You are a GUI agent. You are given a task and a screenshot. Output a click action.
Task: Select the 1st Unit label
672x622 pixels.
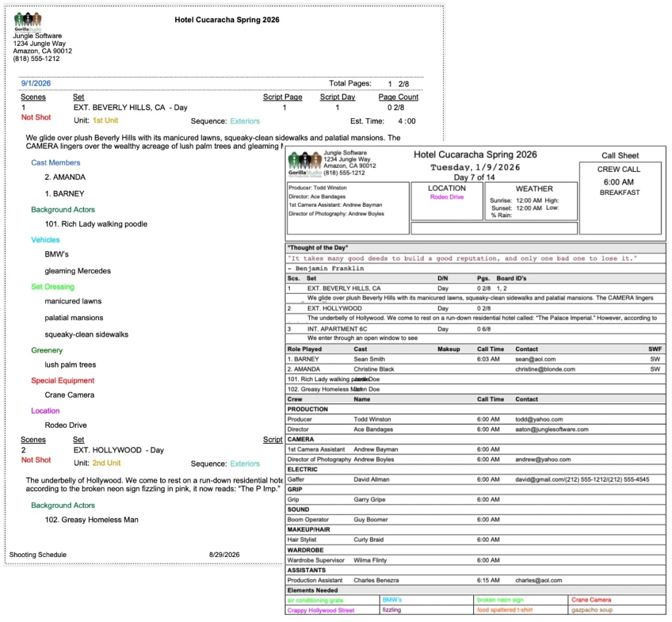(x=106, y=120)
